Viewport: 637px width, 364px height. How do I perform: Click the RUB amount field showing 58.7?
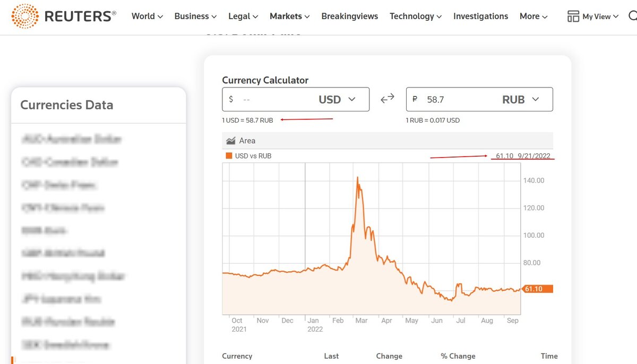[x=451, y=99]
